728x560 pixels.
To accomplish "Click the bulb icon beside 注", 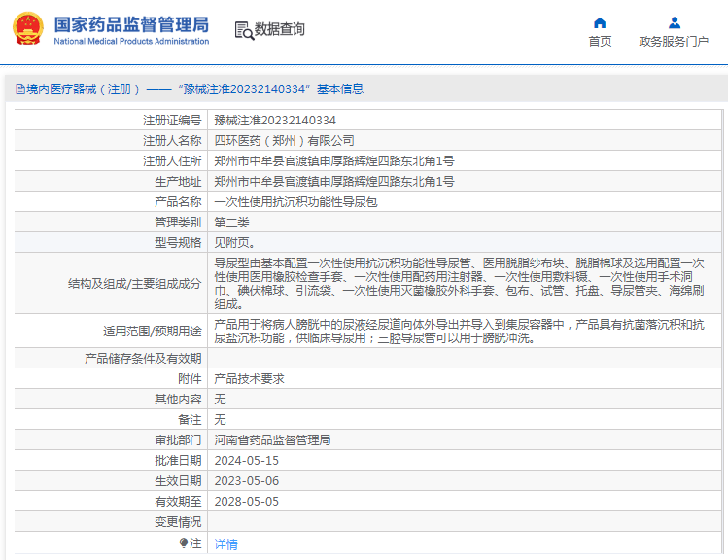I will click(184, 542).
